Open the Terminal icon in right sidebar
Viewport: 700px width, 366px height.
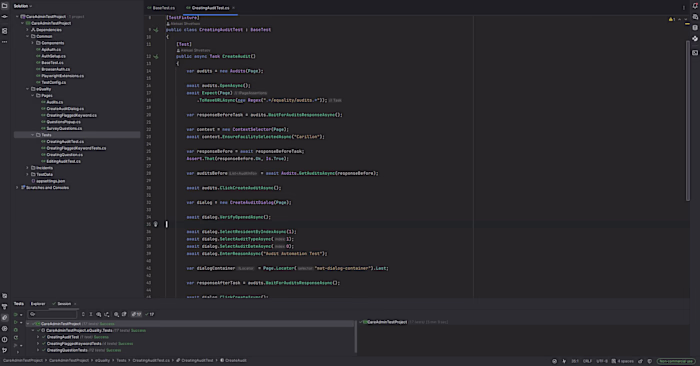695,53
